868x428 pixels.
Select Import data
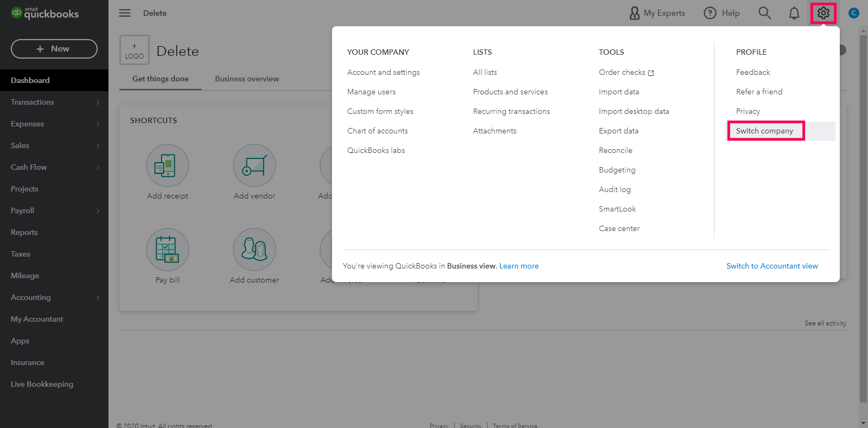coord(619,92)
